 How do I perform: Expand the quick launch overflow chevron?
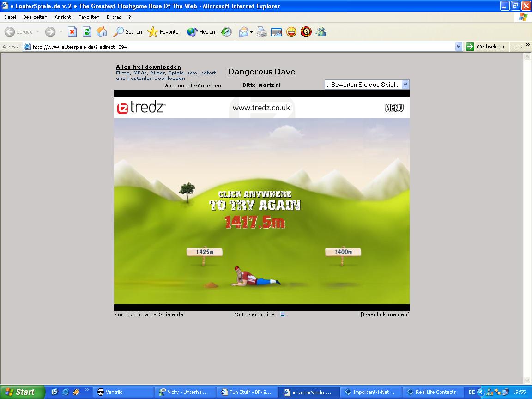pos(87,389)
